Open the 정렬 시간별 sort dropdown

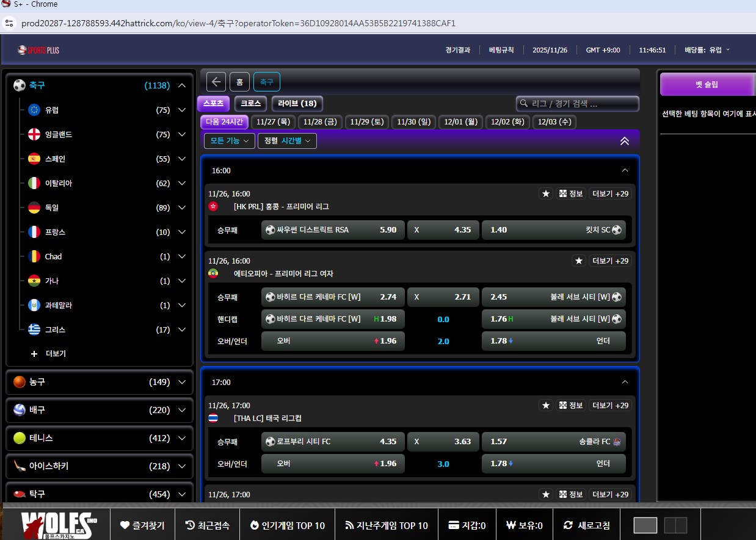(287, 141)
